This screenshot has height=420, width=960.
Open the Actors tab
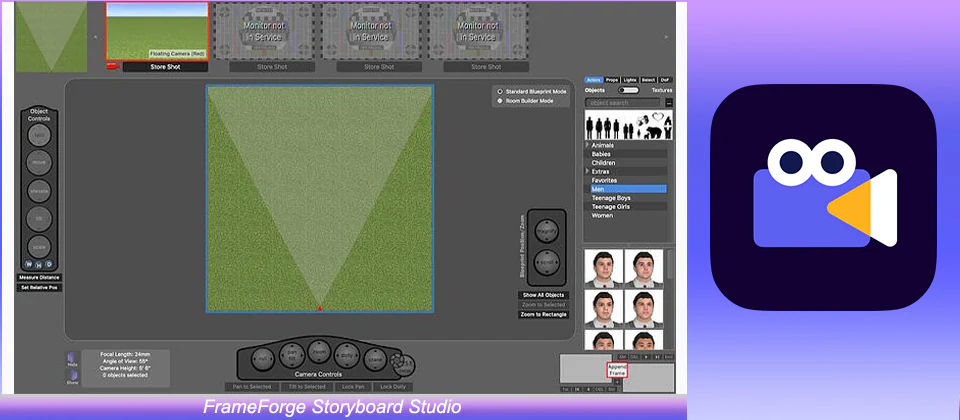click(593, 80)
